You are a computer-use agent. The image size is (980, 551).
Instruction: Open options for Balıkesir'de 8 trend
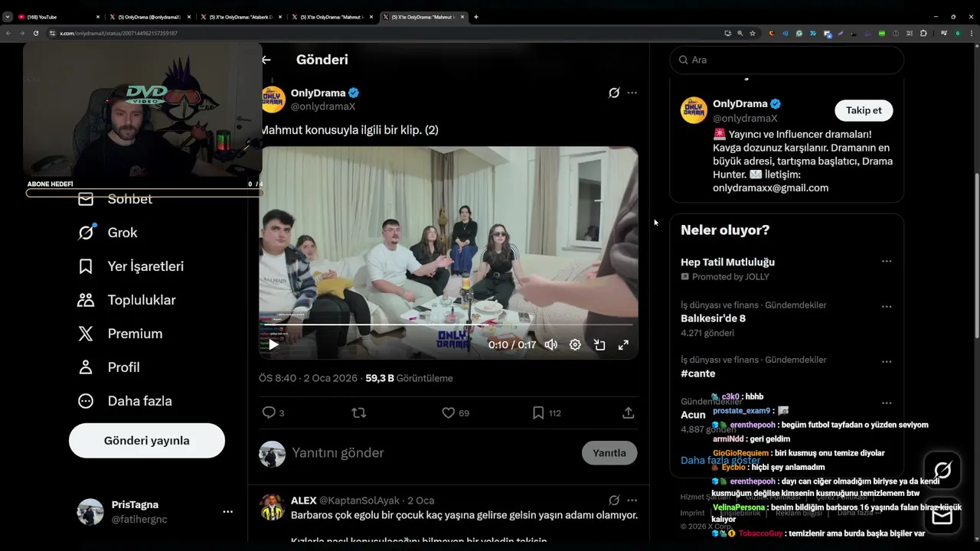pyautogui.click(x=887, y=307)
